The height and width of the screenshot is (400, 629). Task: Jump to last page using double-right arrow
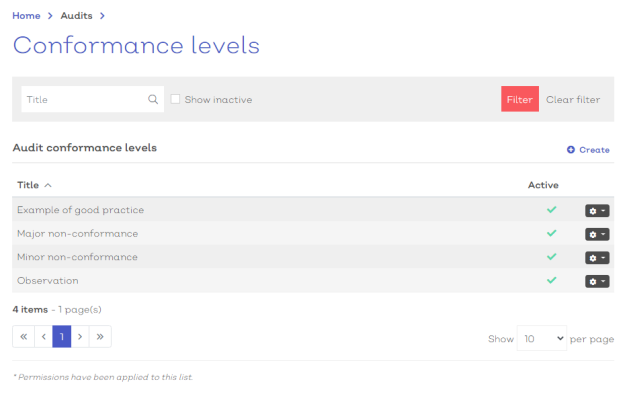pos(100,337)
